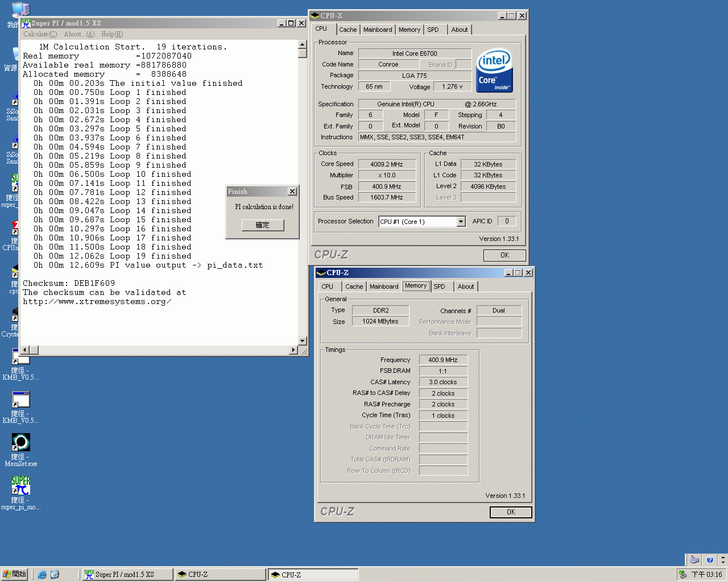Click the Code Name field Conroe
The height and width of the screenshot is (582, 728).
point(388,64)
